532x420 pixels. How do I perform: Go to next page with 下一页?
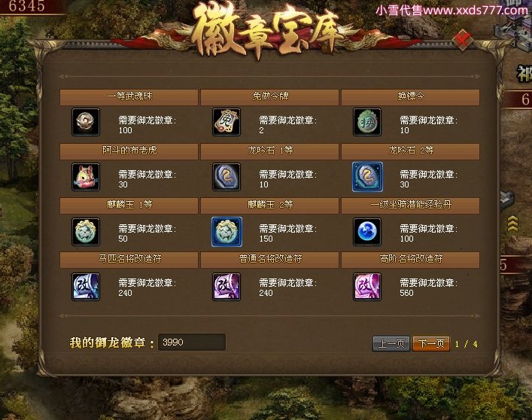pyautogui.click(x=431, y=344)
